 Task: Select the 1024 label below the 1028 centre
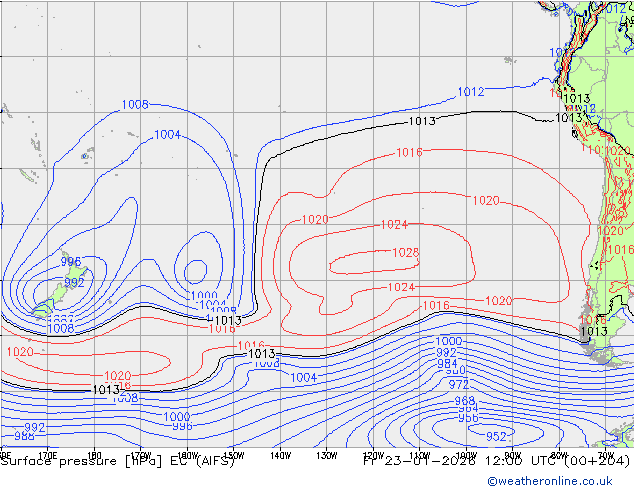coord(401,287)
